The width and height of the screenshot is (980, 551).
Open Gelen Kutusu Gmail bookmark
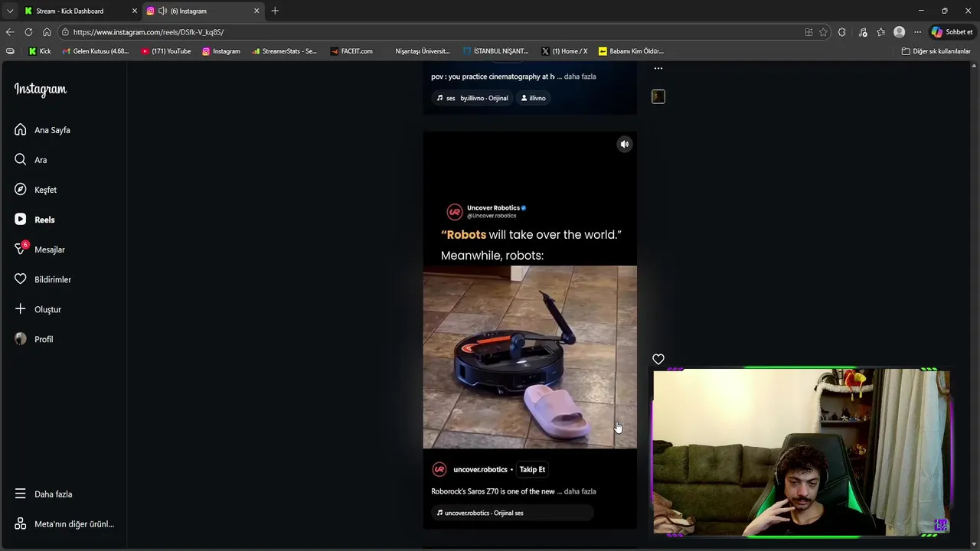pos(96,51)
